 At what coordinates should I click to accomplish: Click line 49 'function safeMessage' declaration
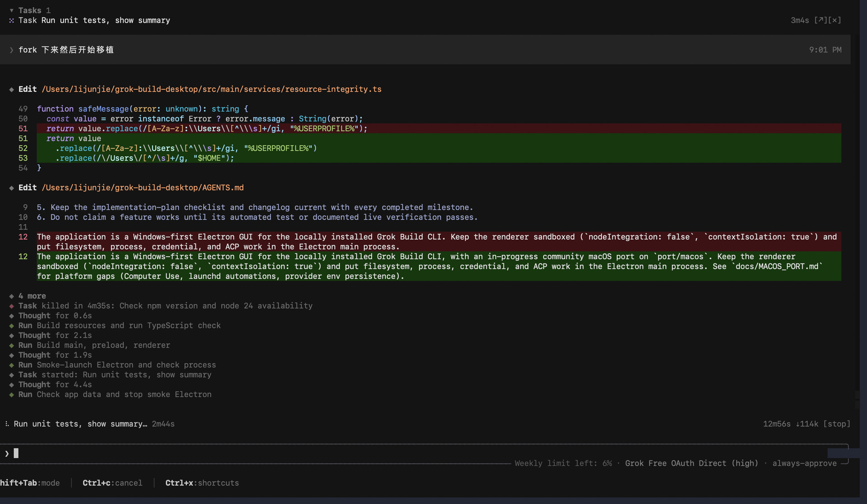(x=142, y=109)
